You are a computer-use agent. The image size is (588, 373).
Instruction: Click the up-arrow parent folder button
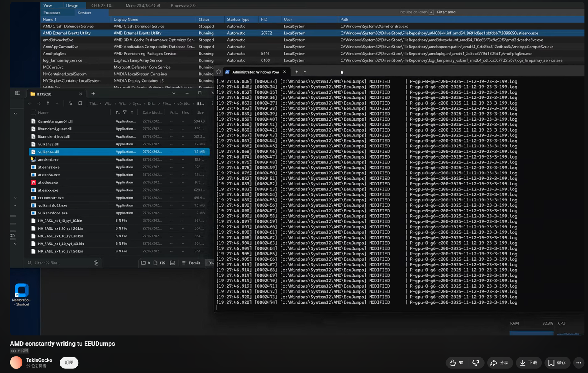pos(48,103)
